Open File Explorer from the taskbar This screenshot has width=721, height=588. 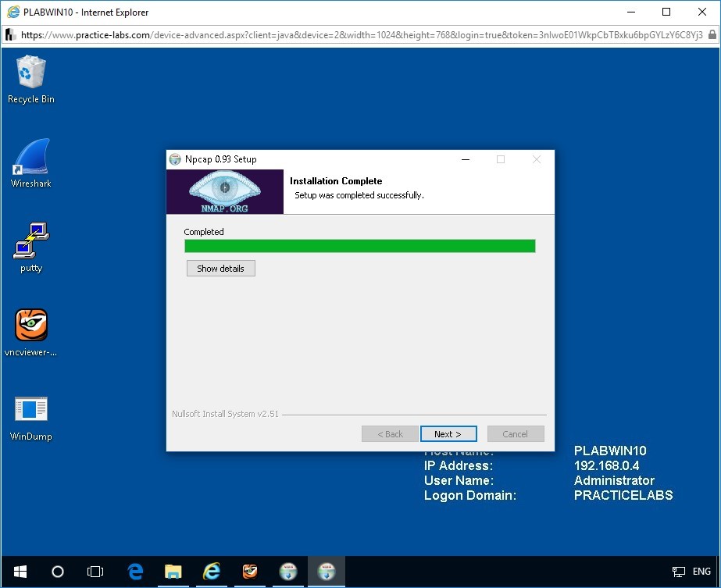click(173, 572)
